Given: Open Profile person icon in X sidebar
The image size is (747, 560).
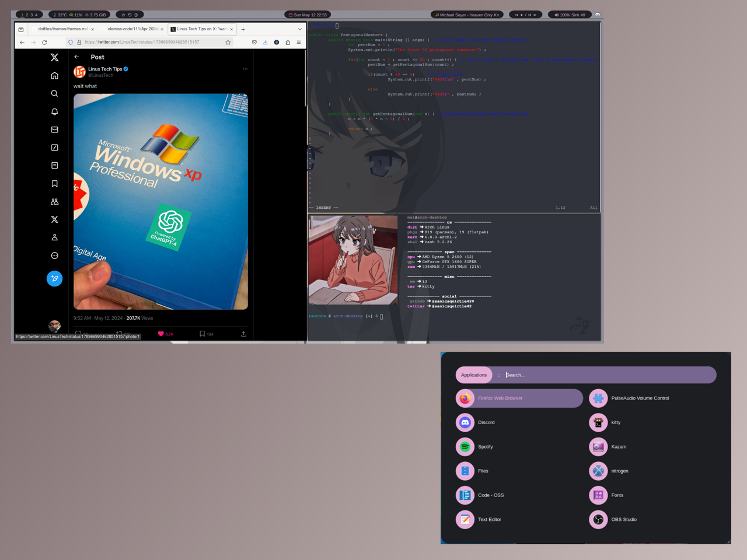Looking at the screenshot, I should pos(54,237).
